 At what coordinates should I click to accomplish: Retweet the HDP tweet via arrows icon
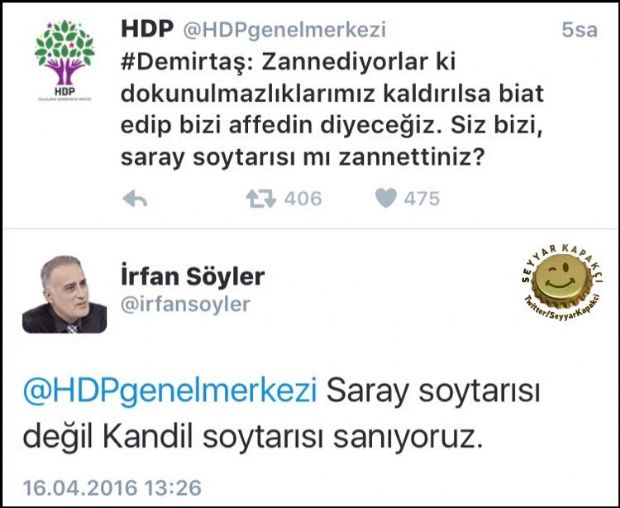tap(261, 199)
